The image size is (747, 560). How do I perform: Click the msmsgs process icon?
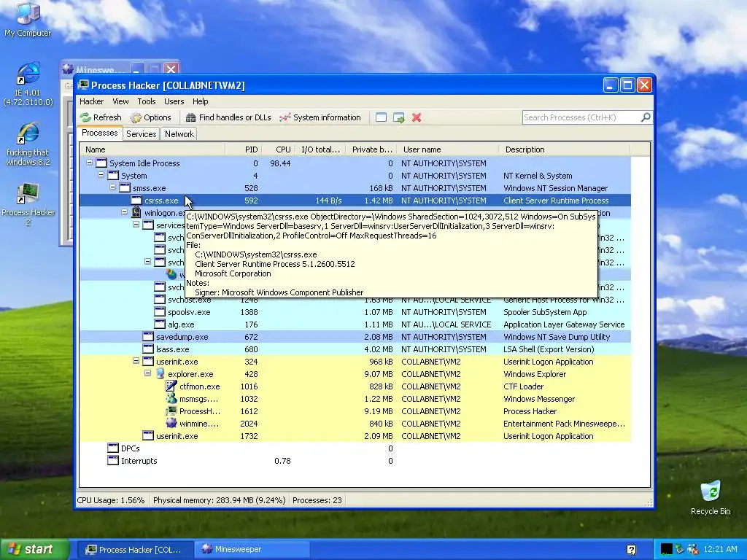171,399
